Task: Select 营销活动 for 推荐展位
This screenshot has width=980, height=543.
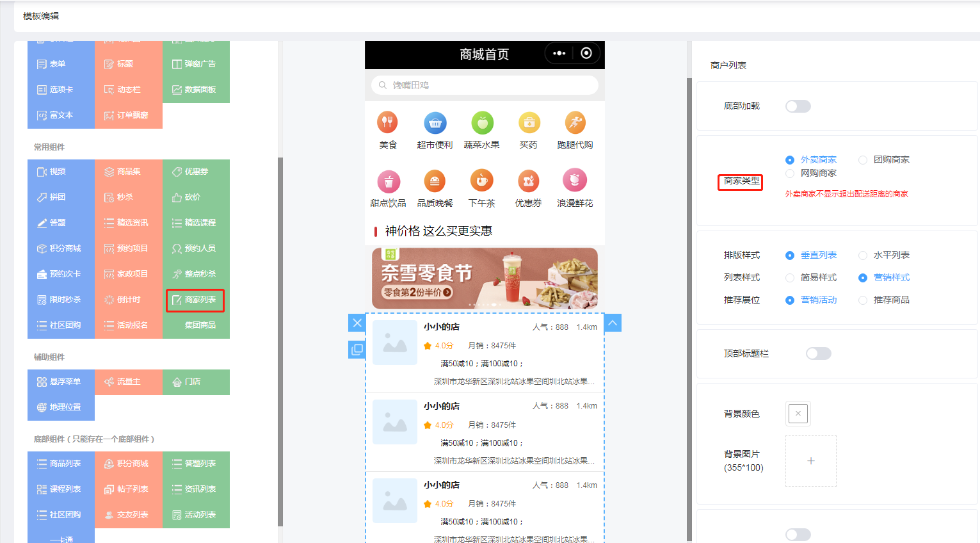Action: click(x=811, y=300)
